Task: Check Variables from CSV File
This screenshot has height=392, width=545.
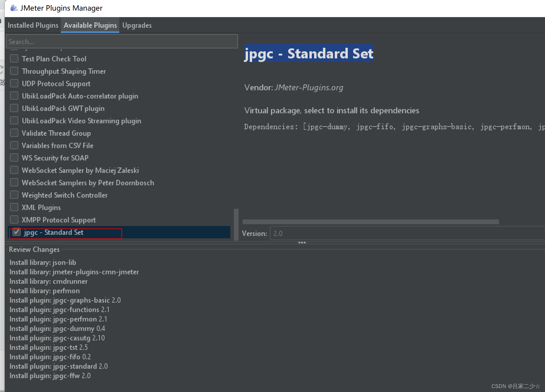Action: (x=14, y=145)
